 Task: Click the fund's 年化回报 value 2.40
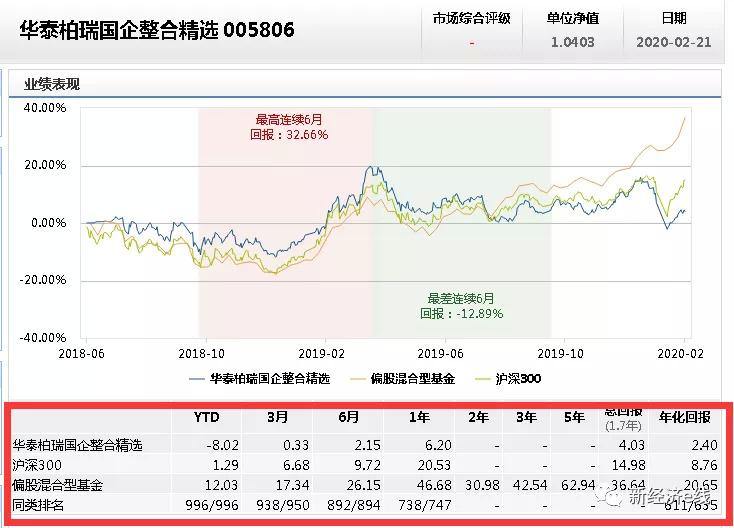[705, 445]
